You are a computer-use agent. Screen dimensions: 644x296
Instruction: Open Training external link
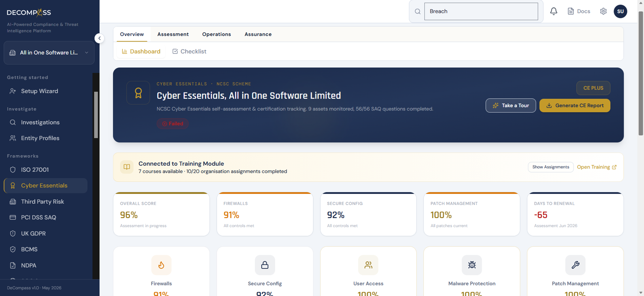[597, 167]
